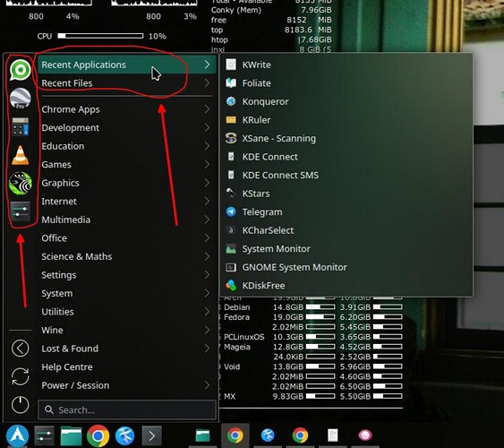This screenshot has height=448, width=504.
Task: Open KDiskFree
Action: [346, 285]
